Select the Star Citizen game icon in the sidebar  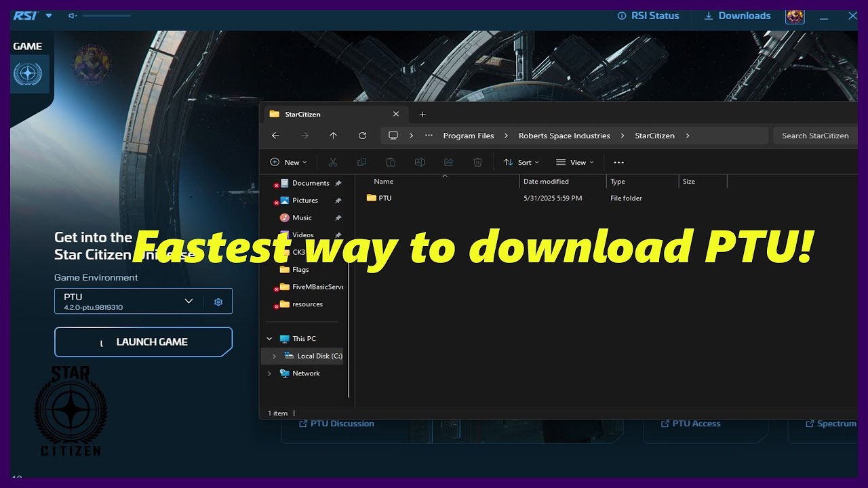click(28, 74)
